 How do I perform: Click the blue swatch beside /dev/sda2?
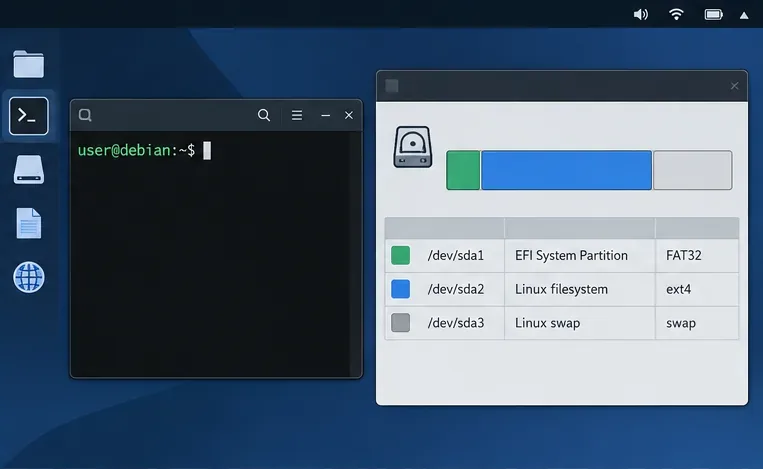[x=400, y=289]
